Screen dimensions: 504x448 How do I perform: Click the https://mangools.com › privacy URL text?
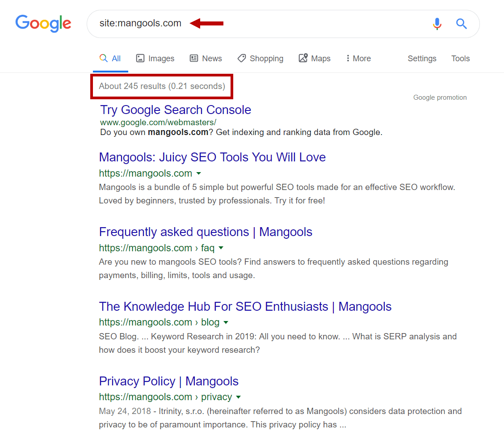tap(165, 397)
